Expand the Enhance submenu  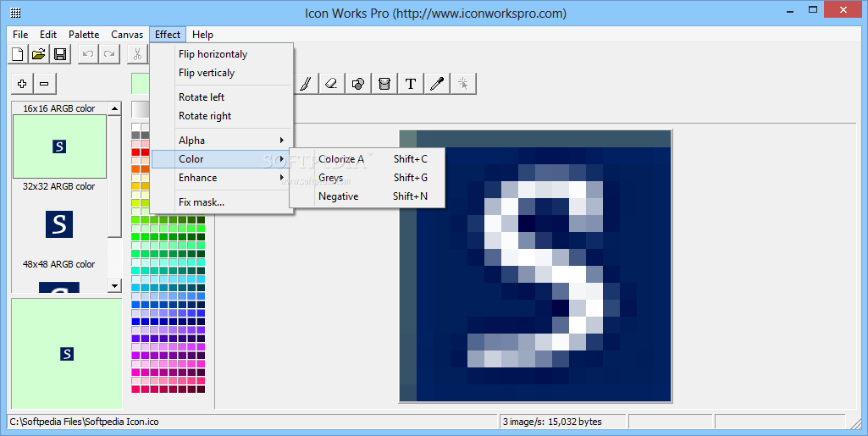click(x=221, y=178)
